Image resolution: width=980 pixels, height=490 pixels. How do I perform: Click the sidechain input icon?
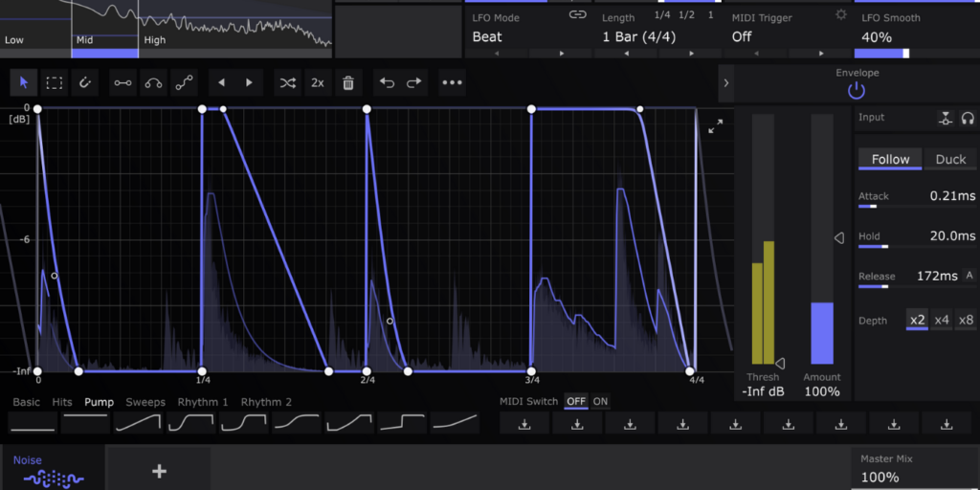click(x=947, y=118)
